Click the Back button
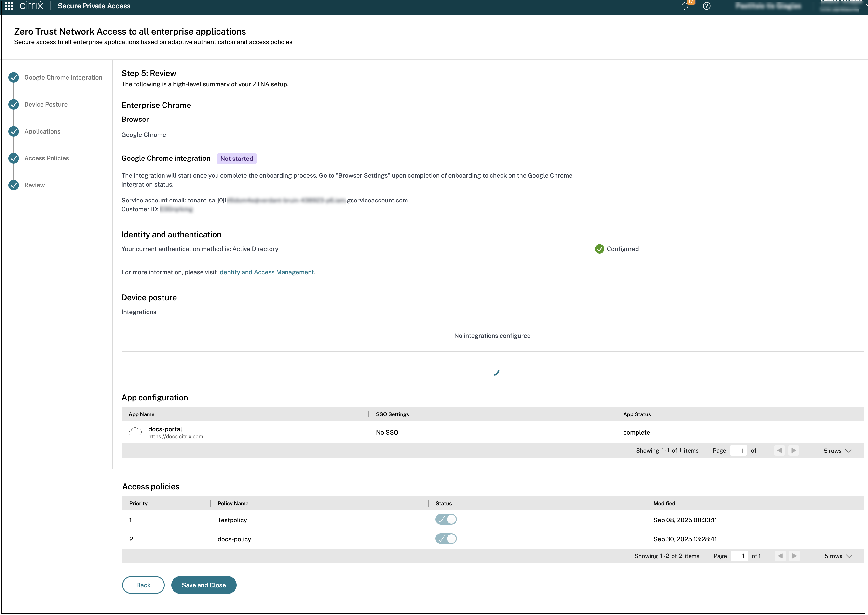This screenshot has width=868, height=615. (x=143, y=585)
